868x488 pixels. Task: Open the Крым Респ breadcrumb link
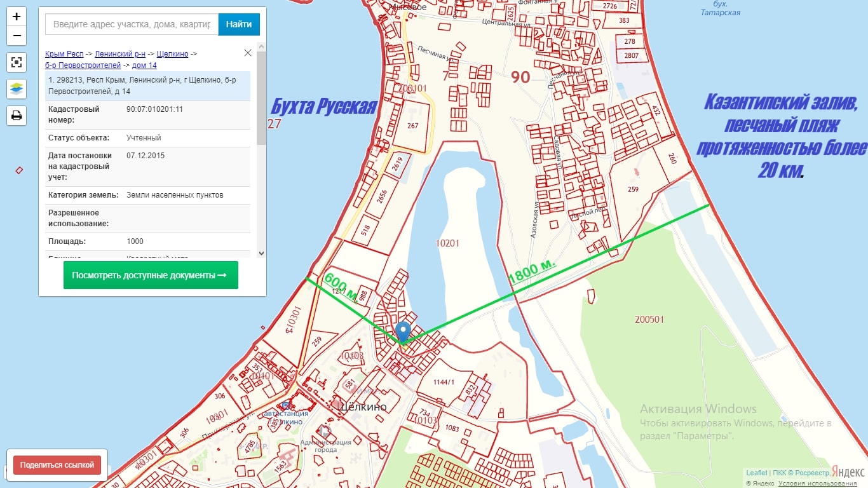[64, 54]
